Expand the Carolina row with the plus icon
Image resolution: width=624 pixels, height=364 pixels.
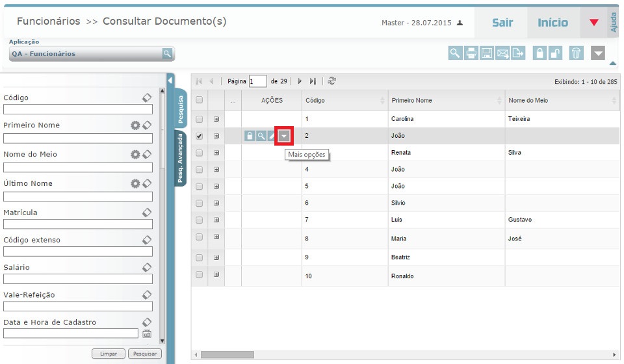tap(216, 119)
